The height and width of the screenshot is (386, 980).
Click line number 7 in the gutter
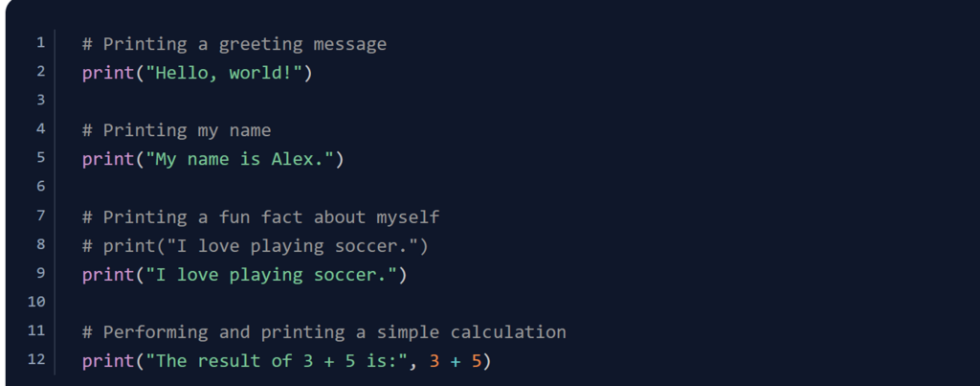pyautogui.click(x=40, y=216)
